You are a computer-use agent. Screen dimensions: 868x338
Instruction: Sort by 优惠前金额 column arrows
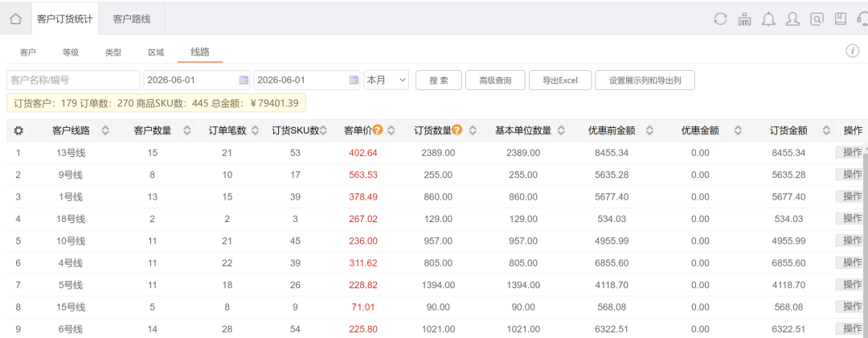point(649,130)
